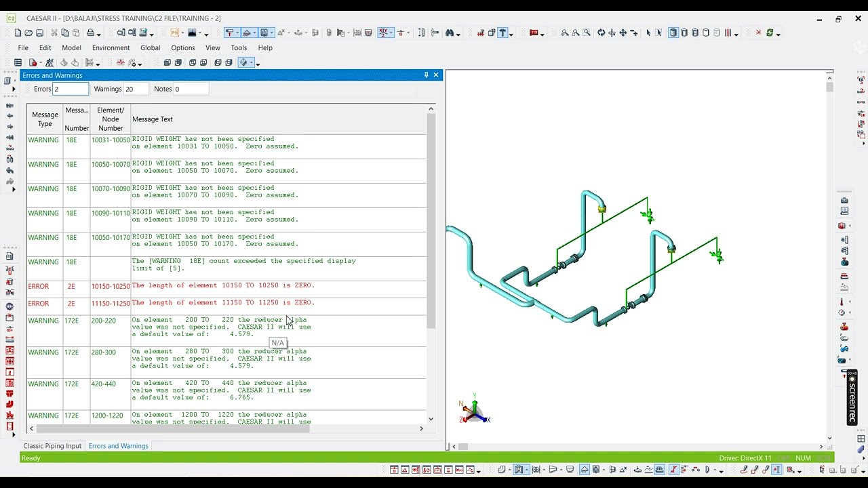Expand the hammer tool dropdown arrow
Screen dimensions: 868x488
click(x=511, y=34)
